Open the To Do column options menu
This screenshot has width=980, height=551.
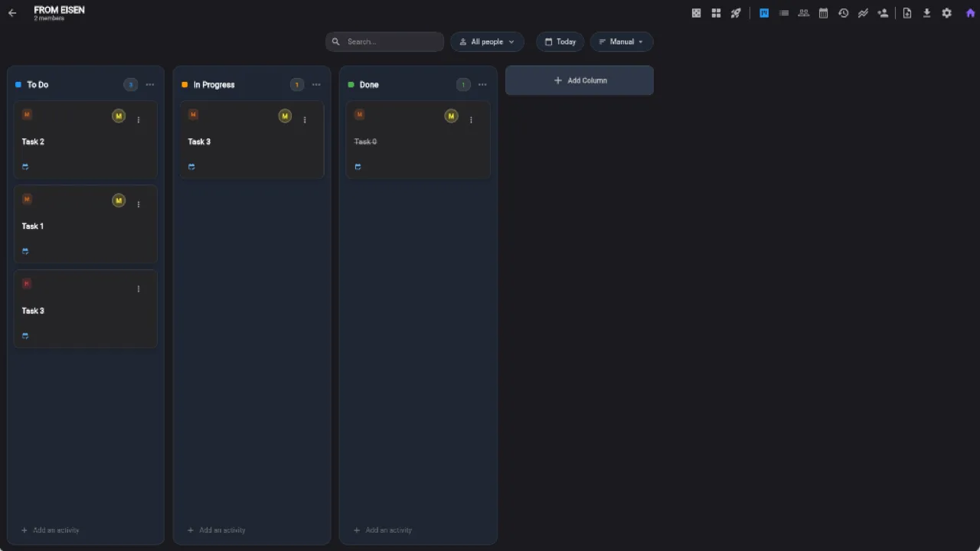(x=149, y=84)
